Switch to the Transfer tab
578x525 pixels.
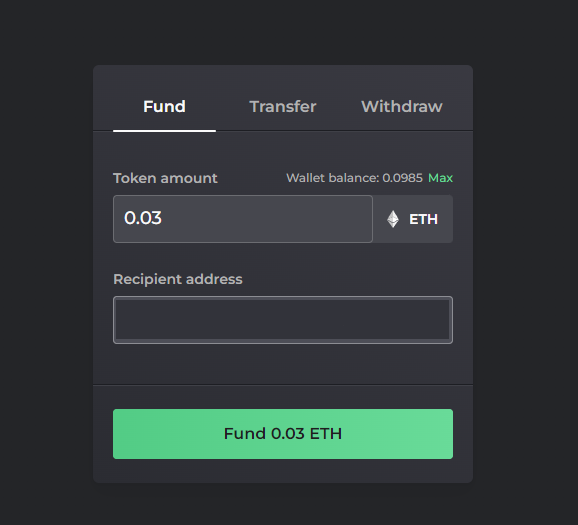pyautogui.click(x=283, y=107)
